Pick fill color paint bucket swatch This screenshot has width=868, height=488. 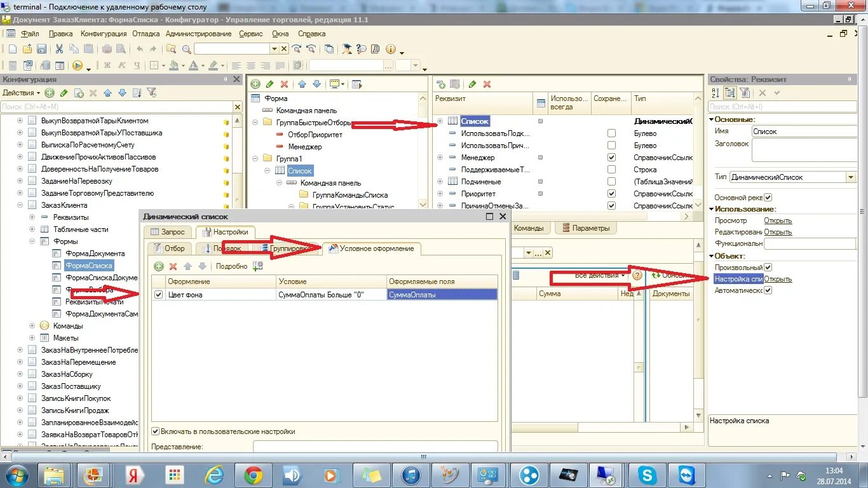click(x=173, y=65)
